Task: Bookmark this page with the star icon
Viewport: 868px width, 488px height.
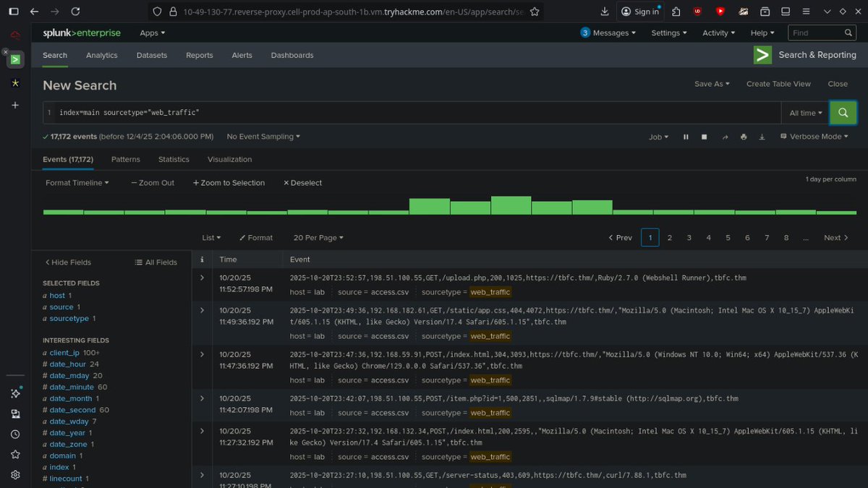Action: pyautogui.click(x=535, y=12)
